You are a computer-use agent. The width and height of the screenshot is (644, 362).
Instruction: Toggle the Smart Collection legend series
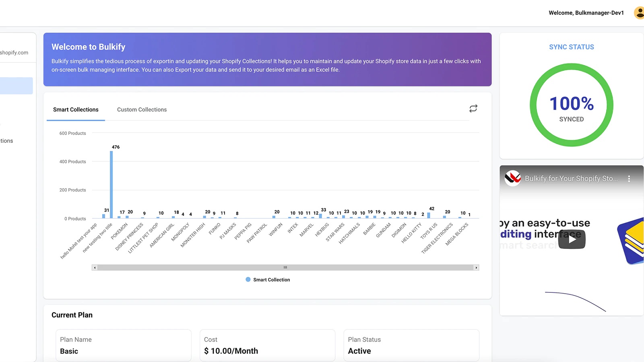pos(268,280)
